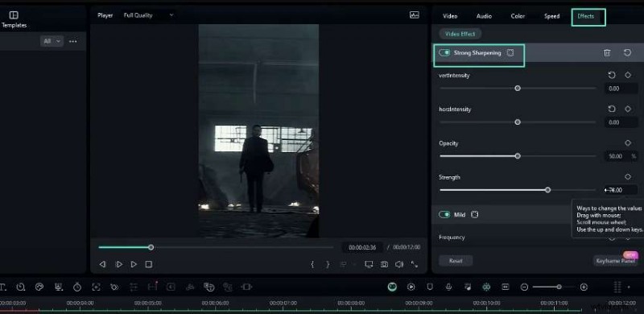Viewport: 644px width, 314px height.
Task: Click the Reset button
Action: (x=456, y=261)
